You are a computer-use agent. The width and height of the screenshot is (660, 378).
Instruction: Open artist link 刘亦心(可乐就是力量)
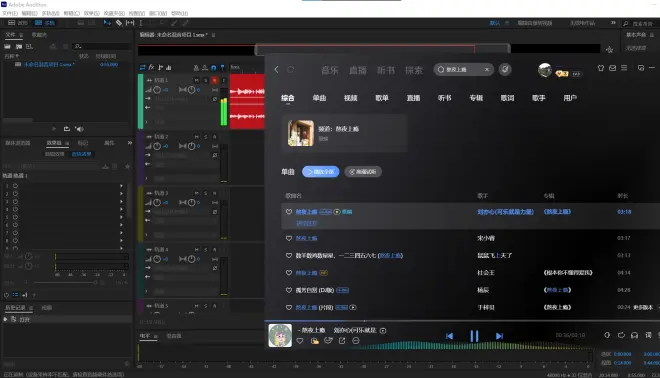[x=506, y=212]
